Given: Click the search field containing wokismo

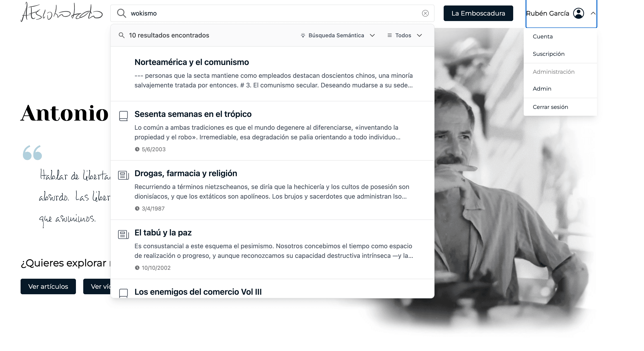Looking at the screenshot, I should click(272, 13).
